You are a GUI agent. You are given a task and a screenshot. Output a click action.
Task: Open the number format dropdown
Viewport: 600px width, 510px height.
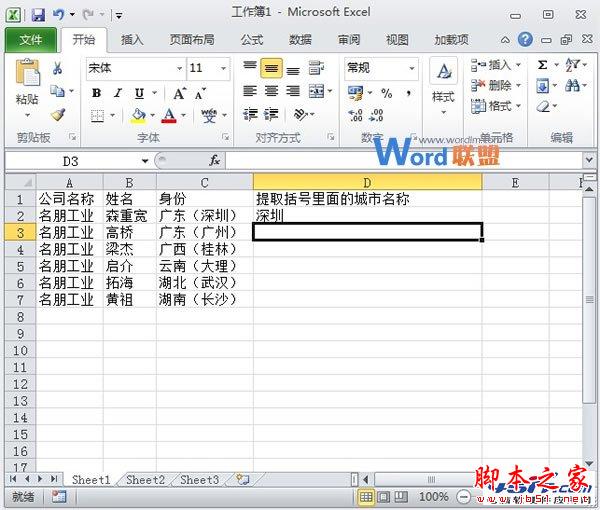coord(412,68)
